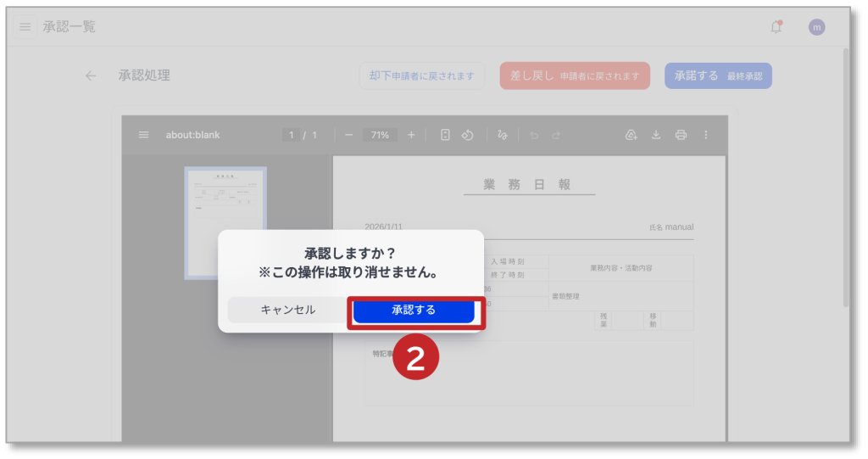868x459 pixels.
Task: Open the notification bell
Action: pos(776,27)
